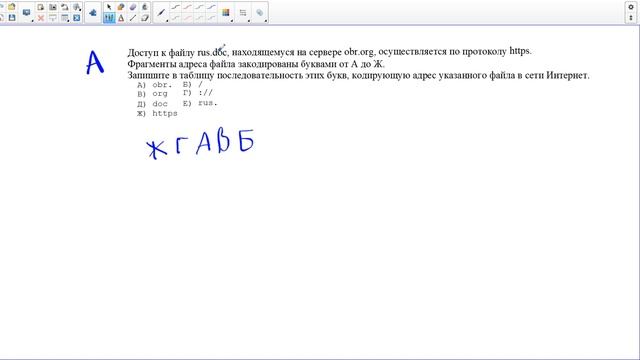640x360 pixels.
Task: Open pen types with the black pen icon
Action: (x=162, y=13)
